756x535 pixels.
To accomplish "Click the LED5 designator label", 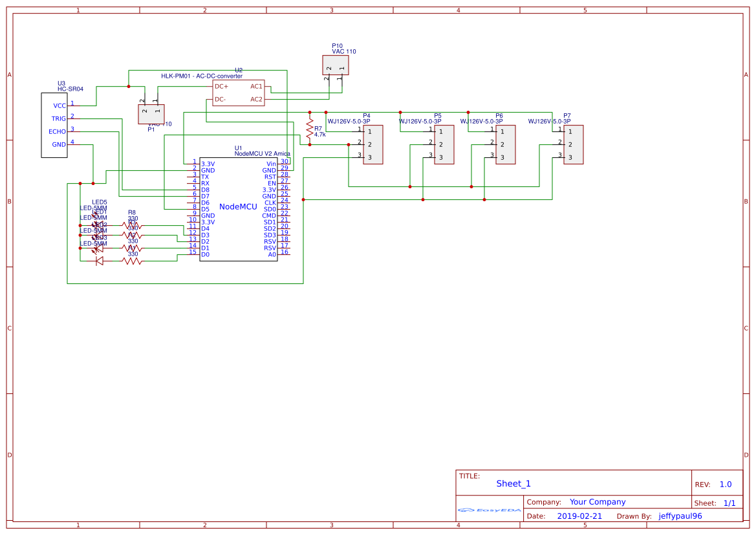I will 100,202.
